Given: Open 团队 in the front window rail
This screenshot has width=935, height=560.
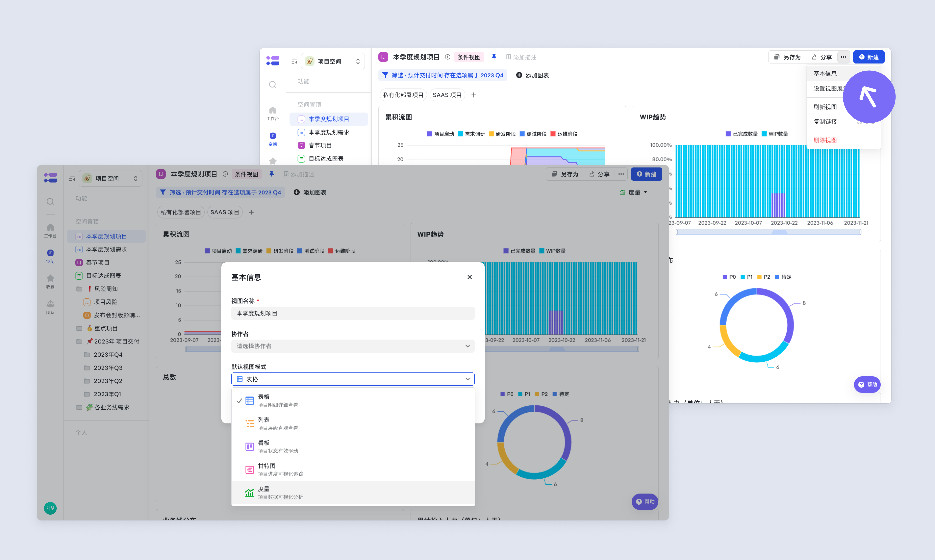Looking at the screenshot, I should 50,307.
